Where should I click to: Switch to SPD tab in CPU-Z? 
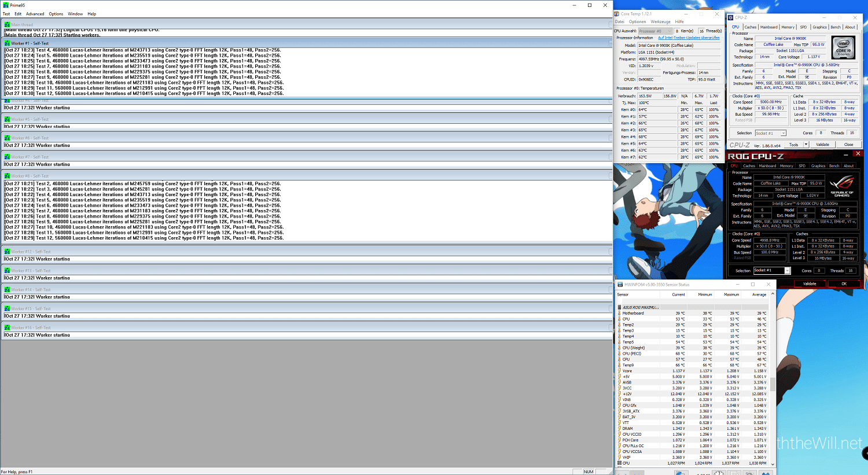pos(803,27)
